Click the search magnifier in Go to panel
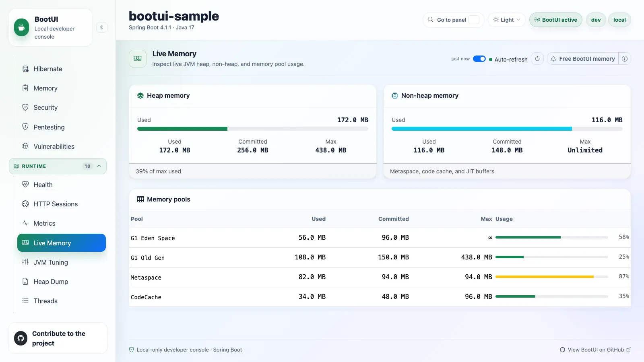 [x=431, y=20]
